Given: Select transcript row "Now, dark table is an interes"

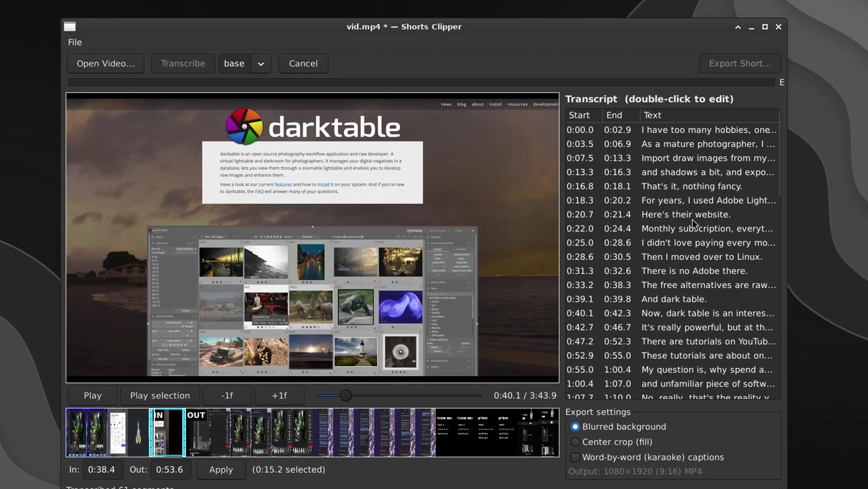Looking at the screenshot, I should point(671,313).
